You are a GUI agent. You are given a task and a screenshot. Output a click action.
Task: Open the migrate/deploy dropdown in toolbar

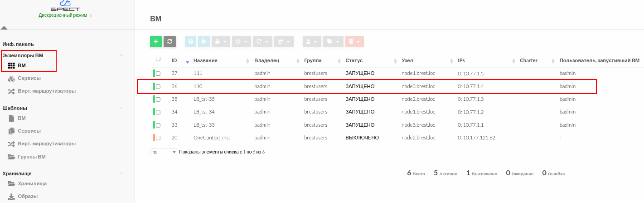(284, 41)
